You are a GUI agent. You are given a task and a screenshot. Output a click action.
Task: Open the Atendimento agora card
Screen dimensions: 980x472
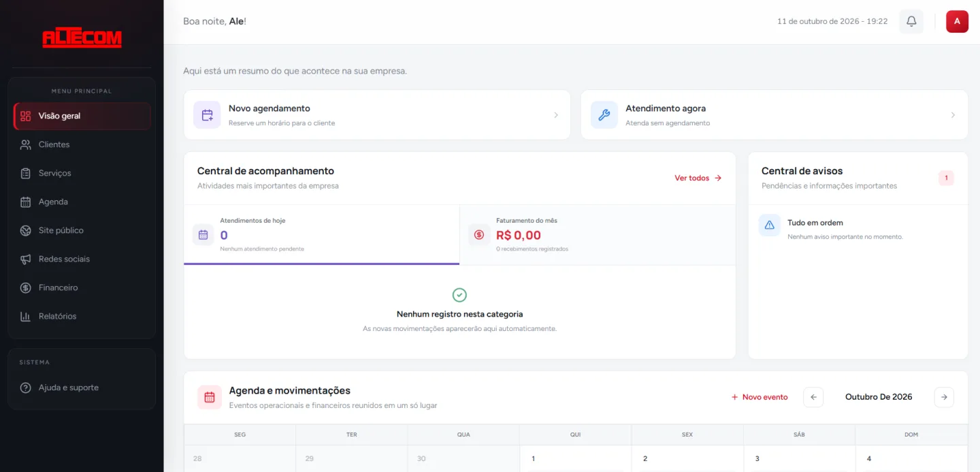click(x=774, y=114)
